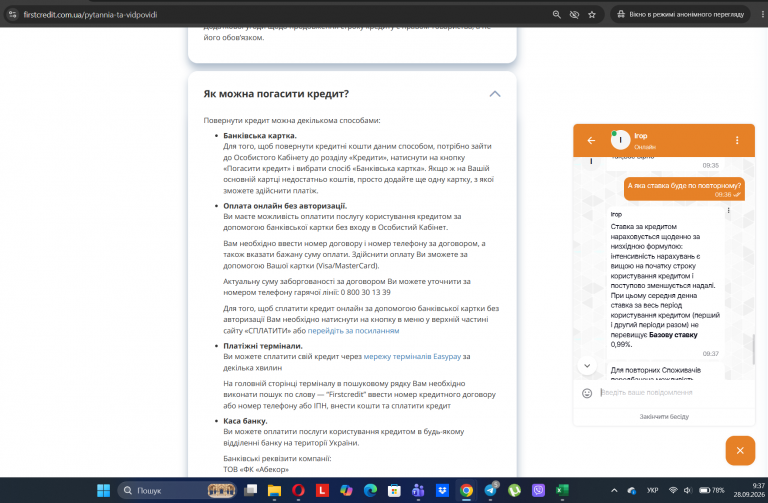Open Viber from the taskbar
This screenshot has width=768, height=503.
click(538, 490)
